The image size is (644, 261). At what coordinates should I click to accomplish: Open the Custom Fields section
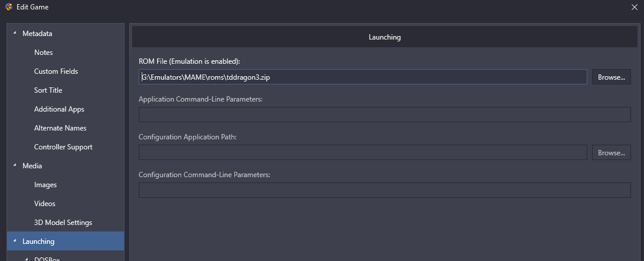pyautogui.click(x=56, y=71)
